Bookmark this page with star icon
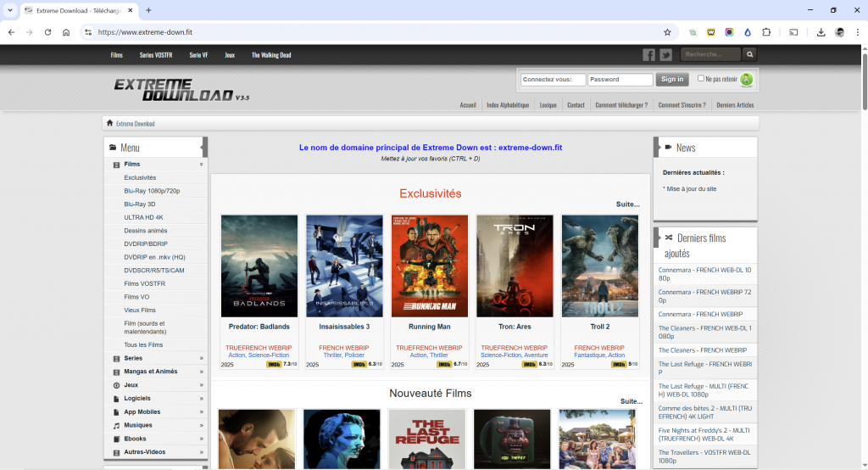 click(x=667, y=32)
